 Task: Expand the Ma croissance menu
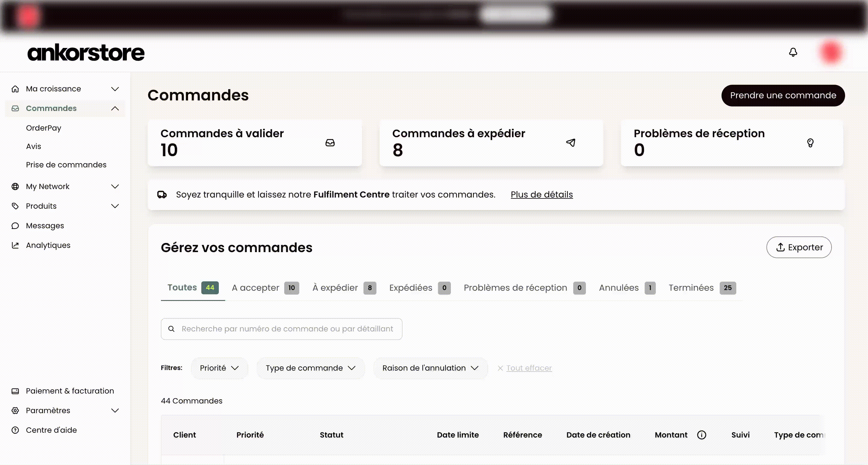click(x=115, y=89)
